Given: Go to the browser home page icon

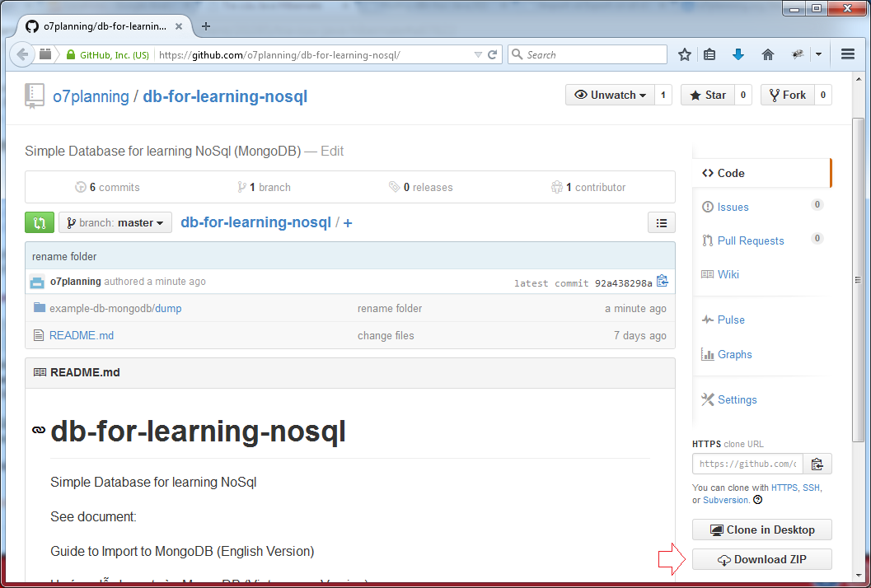Looking at the screenshot, I should [768, 54].
